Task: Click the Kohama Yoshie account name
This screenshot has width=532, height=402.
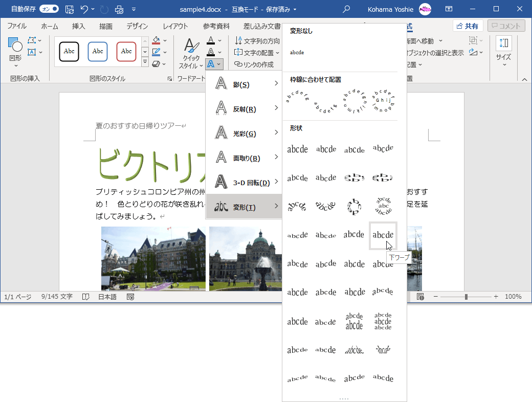Action: tap(390, 10)
